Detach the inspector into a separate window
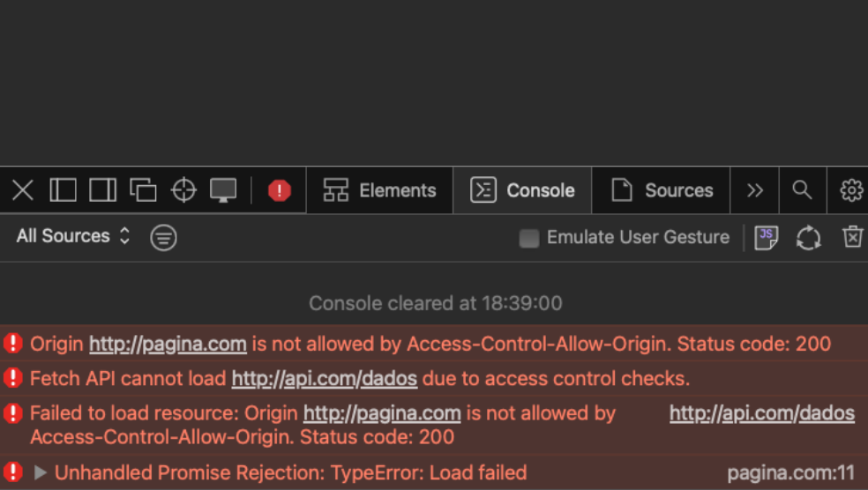Viewport: 868px width, 490px height. [x=143, y=190]
